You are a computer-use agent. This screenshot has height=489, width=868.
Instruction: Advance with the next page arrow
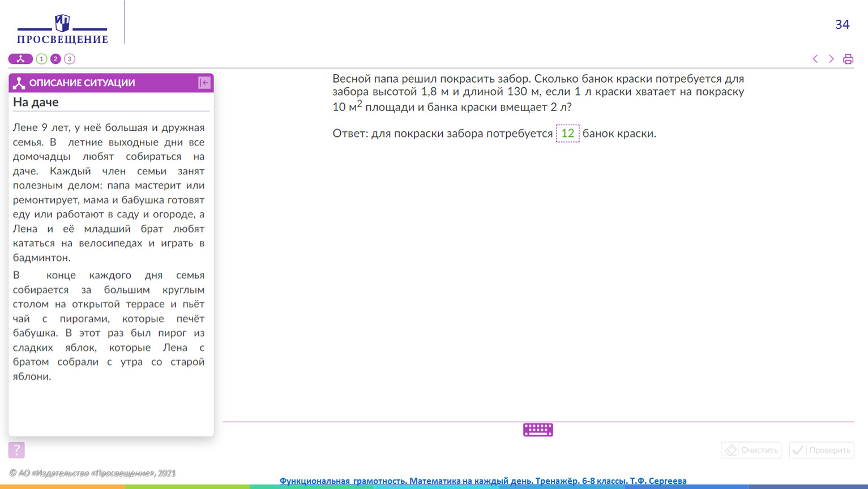(831, 59)
